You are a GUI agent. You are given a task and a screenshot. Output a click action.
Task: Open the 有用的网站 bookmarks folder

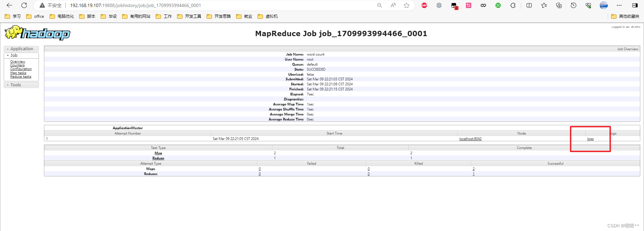(x=136, y=16)
